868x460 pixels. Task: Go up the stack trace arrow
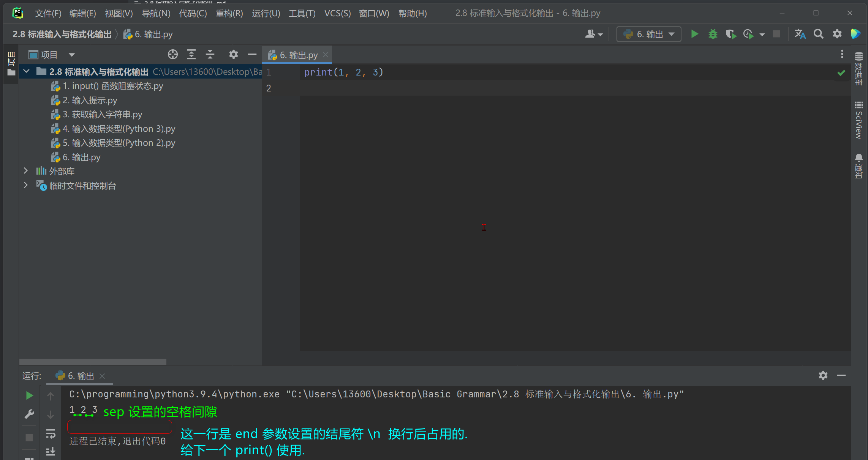pos(50,396)
